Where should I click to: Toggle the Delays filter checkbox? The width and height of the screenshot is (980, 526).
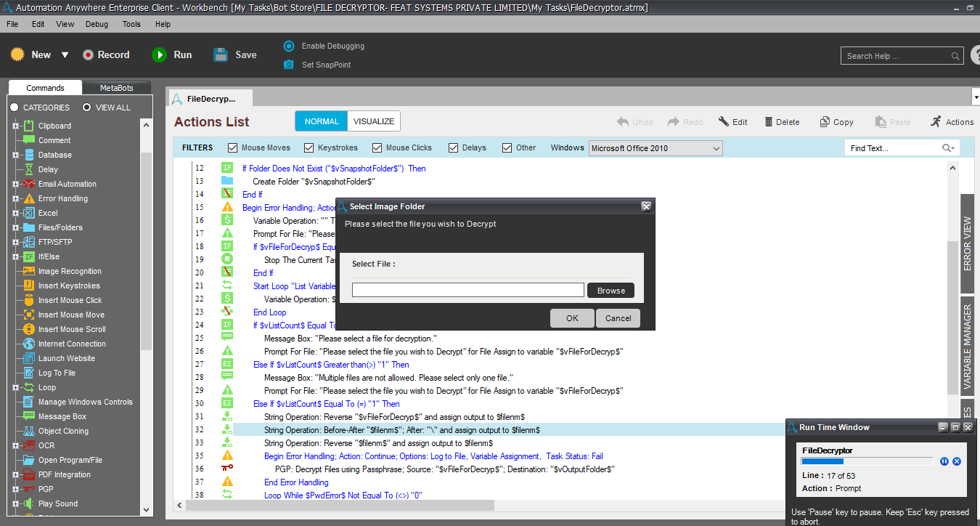(453, 147)
